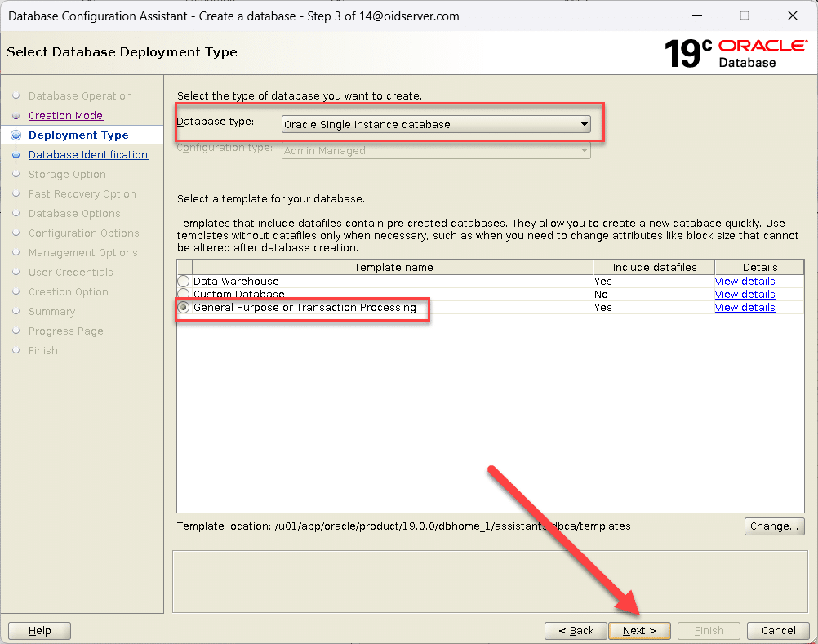The image size is (818, 644).
Task: Click the Template name column header
Action: click(393, 268)
